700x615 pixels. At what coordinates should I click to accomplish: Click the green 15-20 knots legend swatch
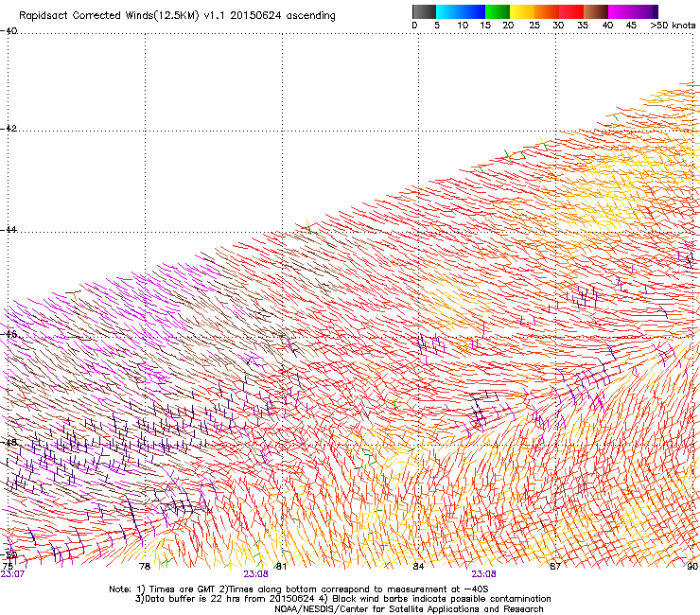[498, 11]
